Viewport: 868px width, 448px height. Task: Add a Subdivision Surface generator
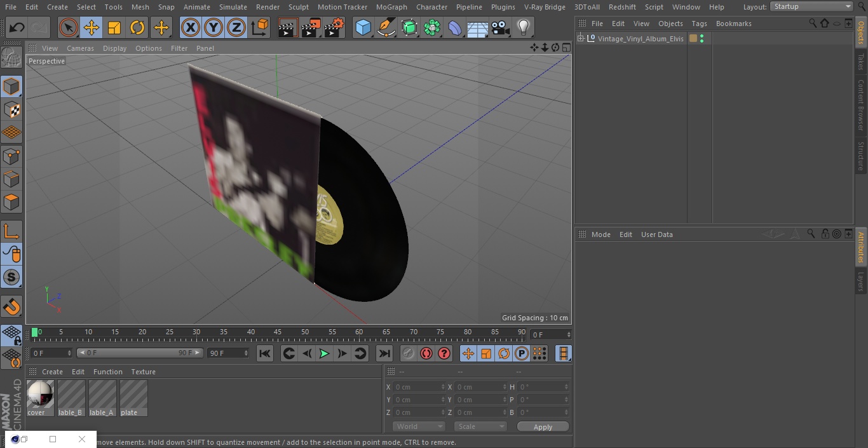pyautogui.click(x=409, y=28)
